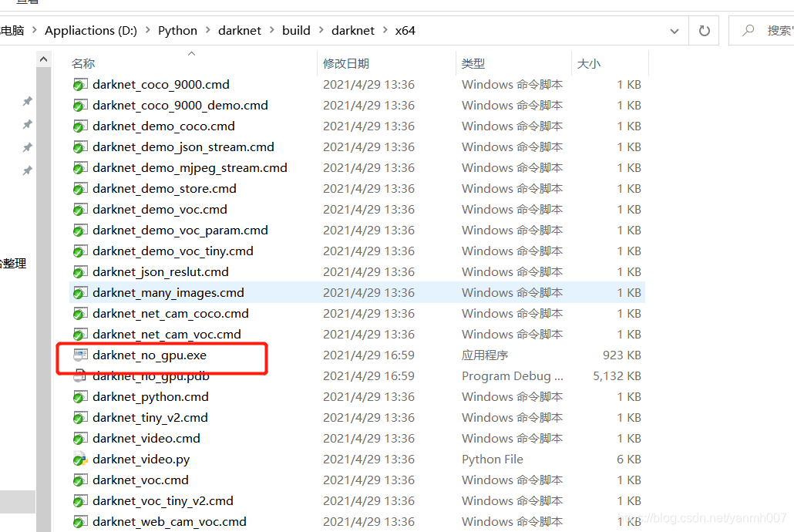Open darknet_json_reslut.cmd using its icon
Viewport: 794px width, 532px height.
tap(80, 271)
